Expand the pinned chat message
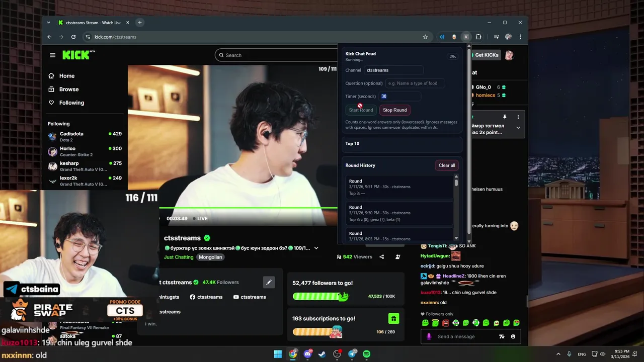Viewport: 644px width, 362px height. 518,128
